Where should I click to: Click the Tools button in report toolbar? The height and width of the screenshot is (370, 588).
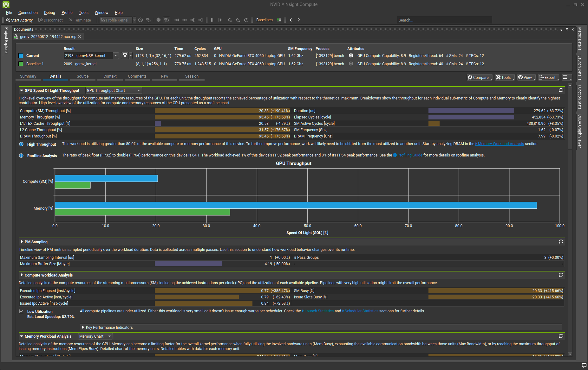point(505,77)
